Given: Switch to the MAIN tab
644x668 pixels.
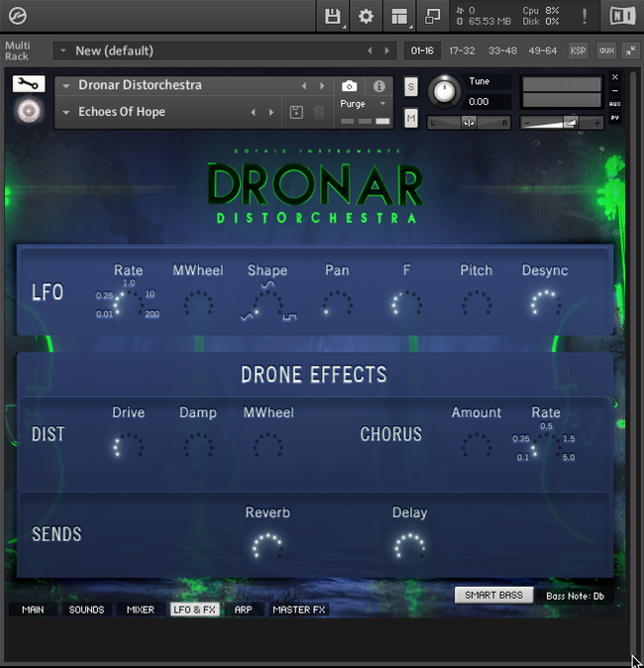Looking at the screenshot, I should (x=33, y=610).
